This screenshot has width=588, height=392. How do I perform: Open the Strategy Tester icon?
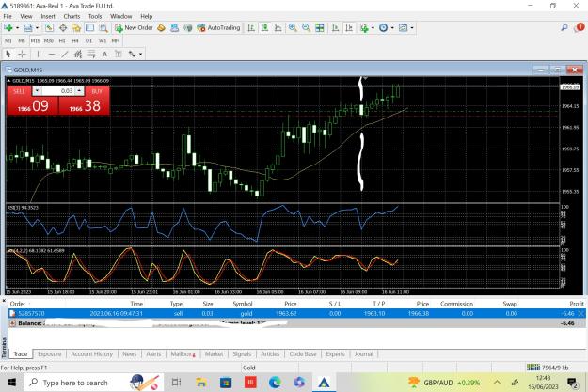pyautogui.click(x=103, y=28)
